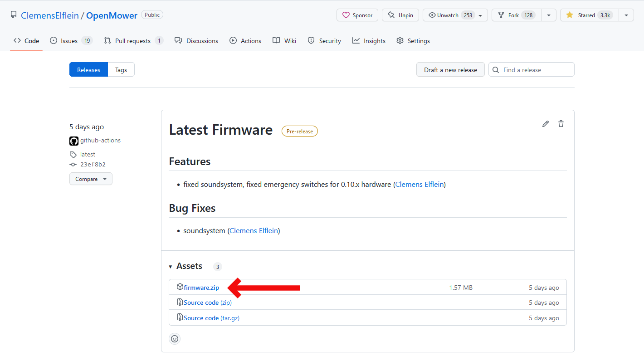Click the trash icon to delete release

[561, 123]
